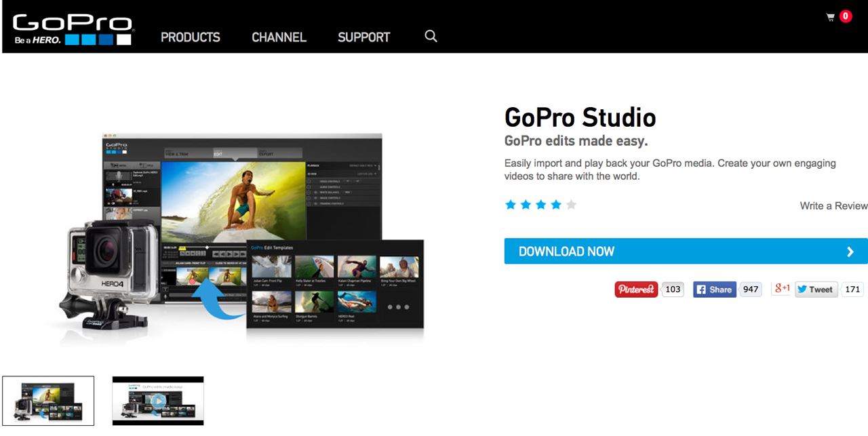Click the fourth rating star

556,205
